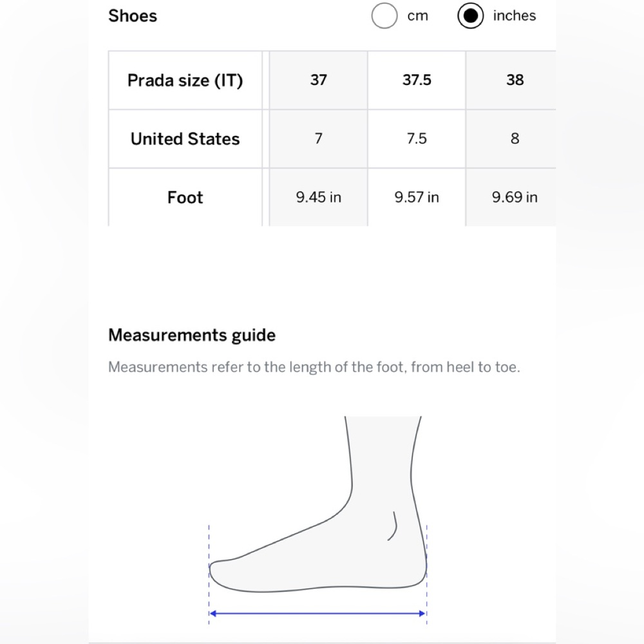The height and width of the screenshot is (644, 644).
Task: Click the 'United States' row header
Action: [x=185, y=139]
